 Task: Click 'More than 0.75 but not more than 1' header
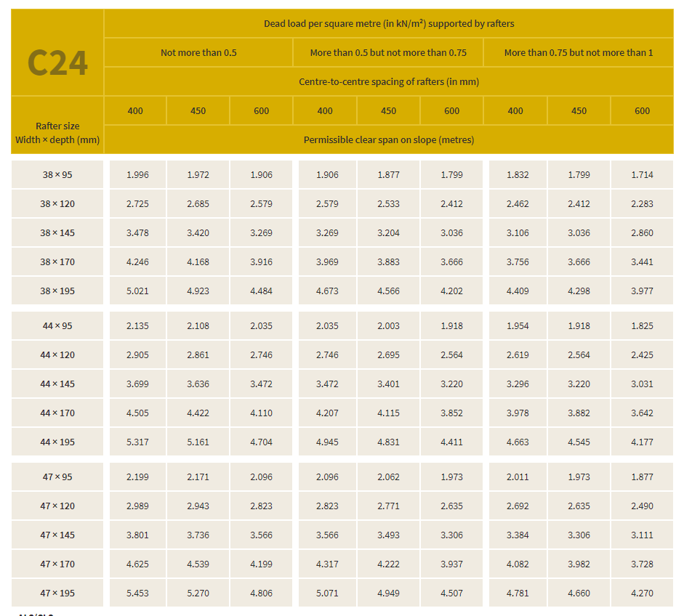(x=579, y=53)
